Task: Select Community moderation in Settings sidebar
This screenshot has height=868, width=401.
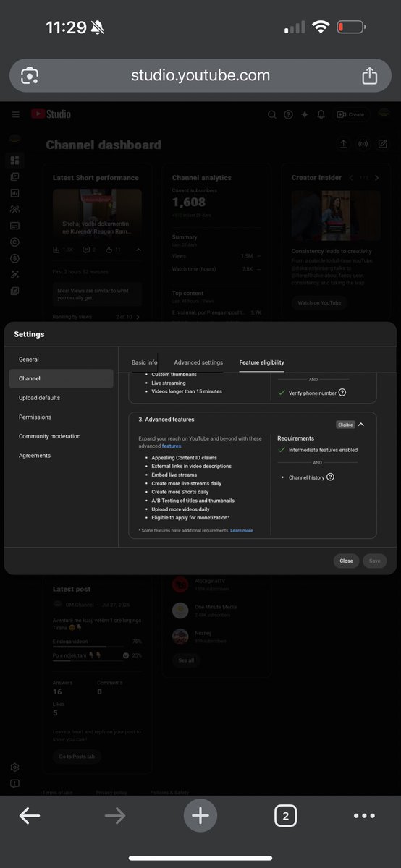Action: (x=61, y=436)
